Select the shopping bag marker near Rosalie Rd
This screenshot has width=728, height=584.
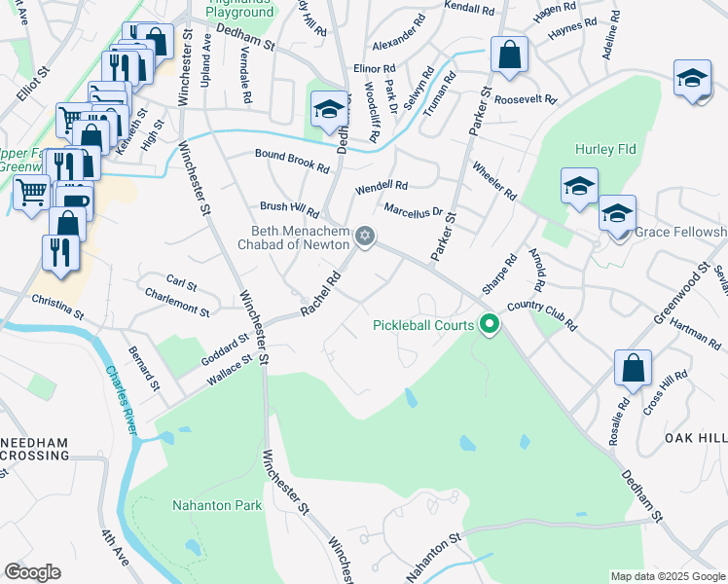pyautogui.click(x=633, y=371)
